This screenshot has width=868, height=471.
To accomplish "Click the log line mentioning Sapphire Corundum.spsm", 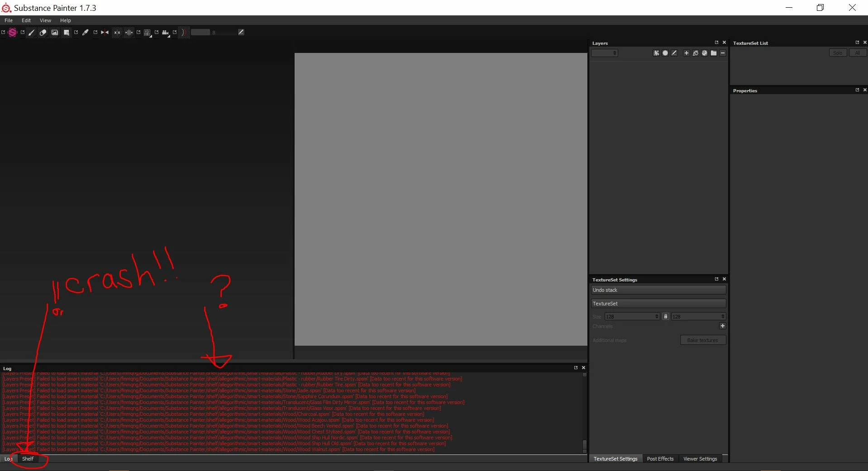I will click(225, 396).
